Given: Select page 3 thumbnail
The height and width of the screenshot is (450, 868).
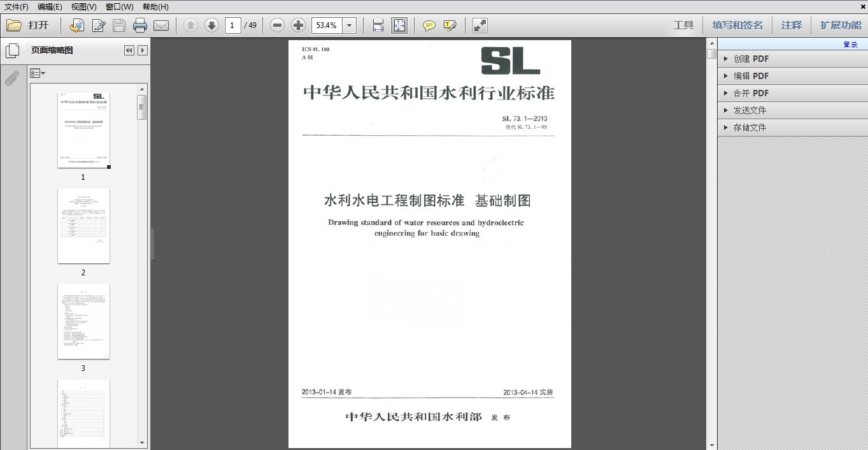Looking at the screenshot, I should 83,321.
